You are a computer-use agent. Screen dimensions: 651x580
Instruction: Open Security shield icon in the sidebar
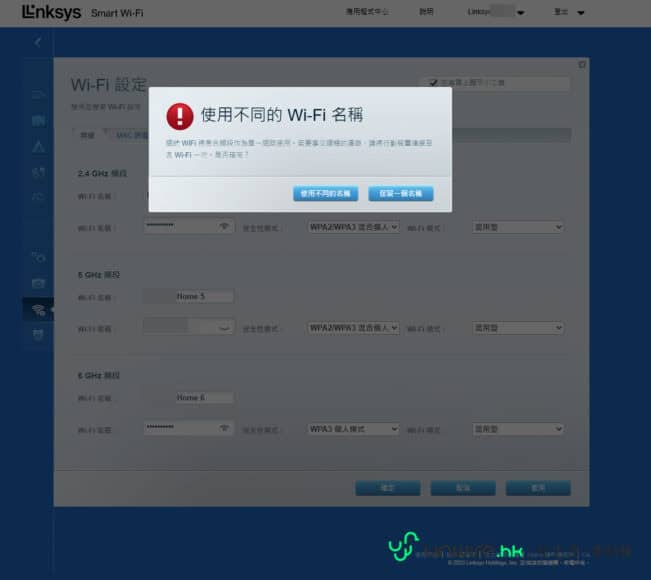[x=38, y=333]
